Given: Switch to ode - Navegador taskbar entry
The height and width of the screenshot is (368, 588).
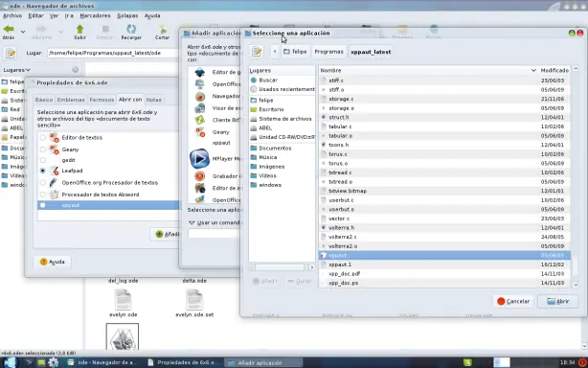Looking at the screenshot, I should point(103,362).
